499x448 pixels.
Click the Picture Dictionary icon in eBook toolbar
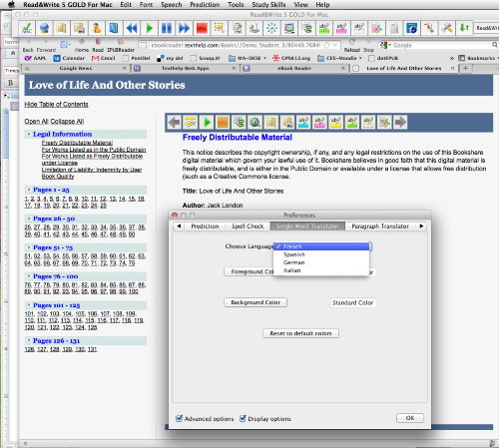click(x=287, y=122)
